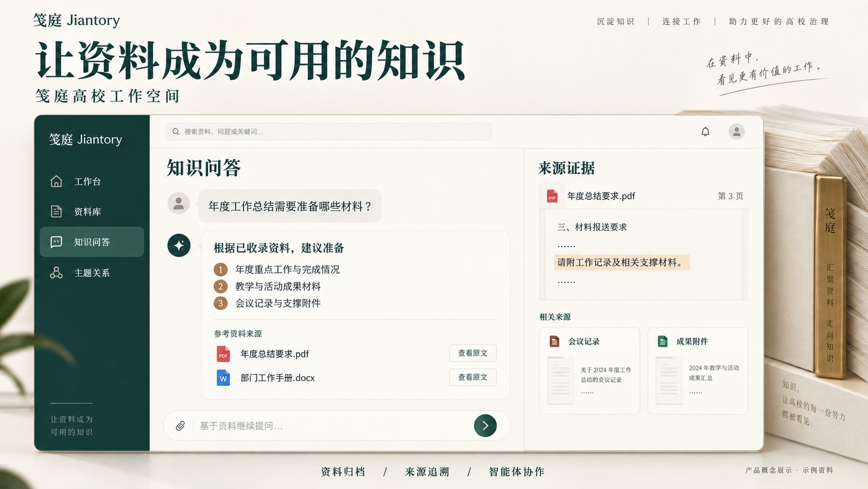The width and height of the screenshot is (868, 489).
Task: Click the paperclip attachment icon
Action: pyautogui.click(x=180, y=426)
